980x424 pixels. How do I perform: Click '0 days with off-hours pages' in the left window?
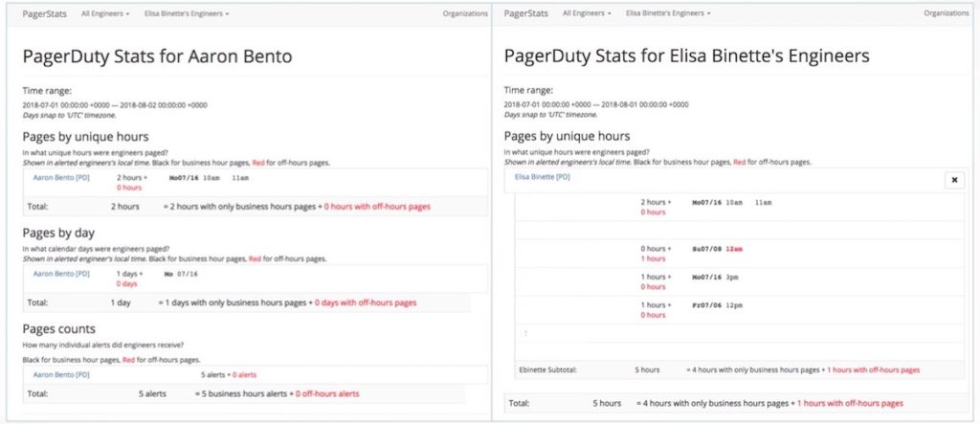click(365, 302)
